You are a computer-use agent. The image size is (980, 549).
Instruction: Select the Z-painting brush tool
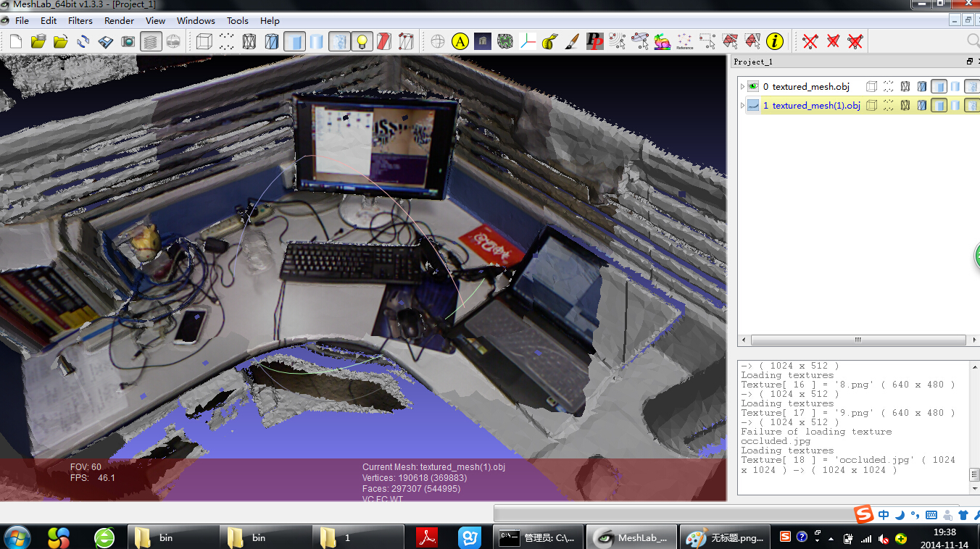point(573,41)
